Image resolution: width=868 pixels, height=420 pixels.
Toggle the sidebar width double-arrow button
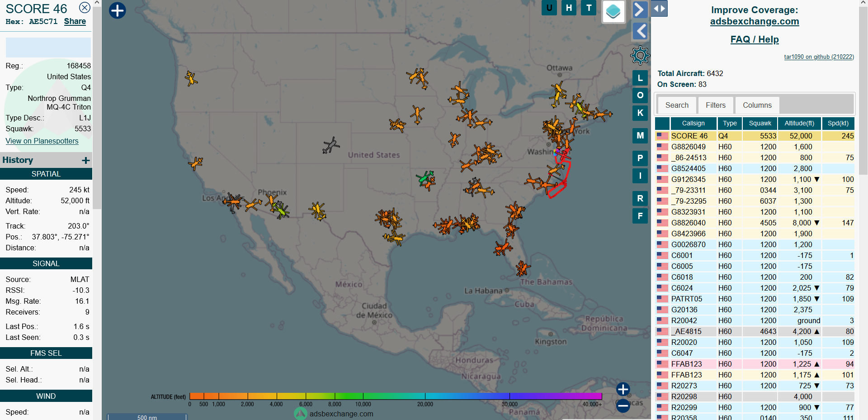pos(659,9)
